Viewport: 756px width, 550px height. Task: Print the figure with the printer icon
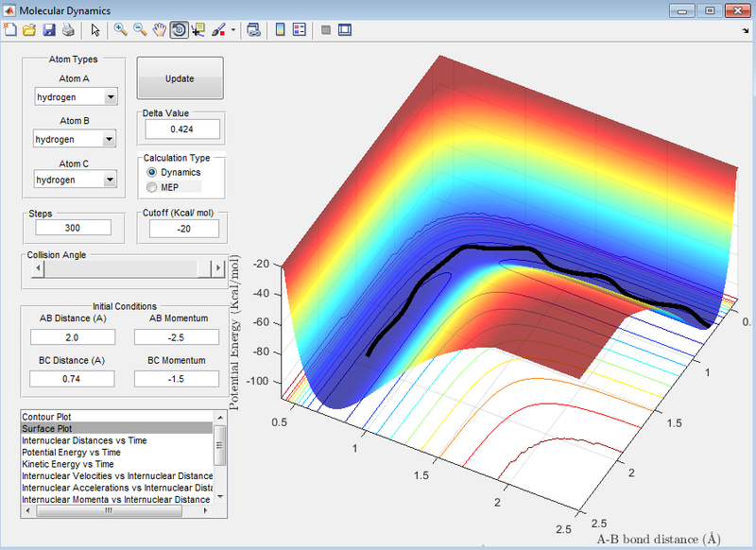tap(67, 29)
